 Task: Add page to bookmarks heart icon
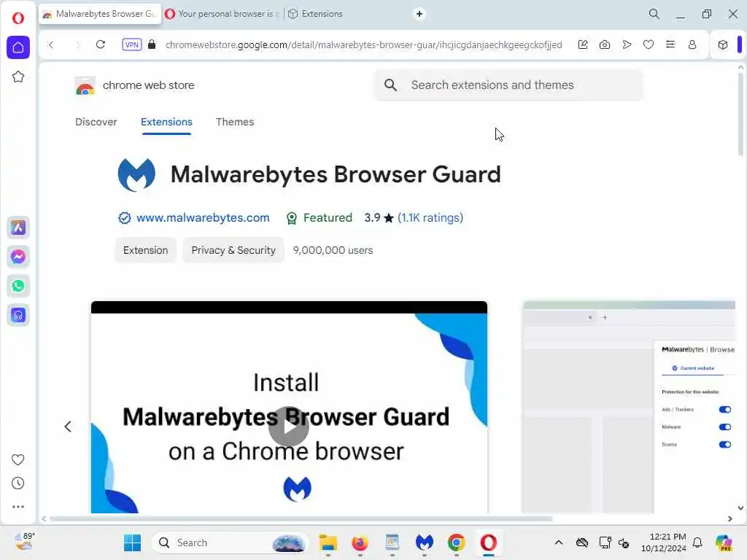coord(649,44)
